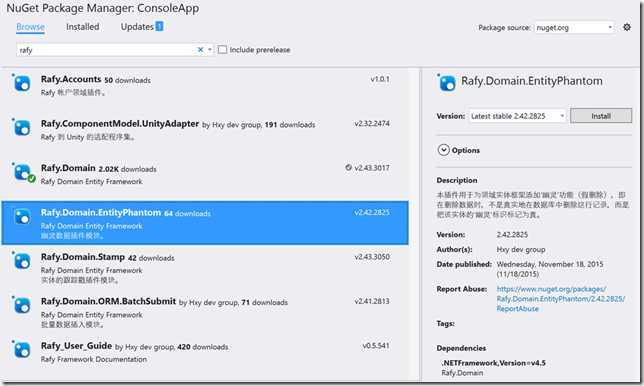This screenshot has width=644, height=386.
Task: Open the Report Abuse nuget.org link
Action: [561, 299]
